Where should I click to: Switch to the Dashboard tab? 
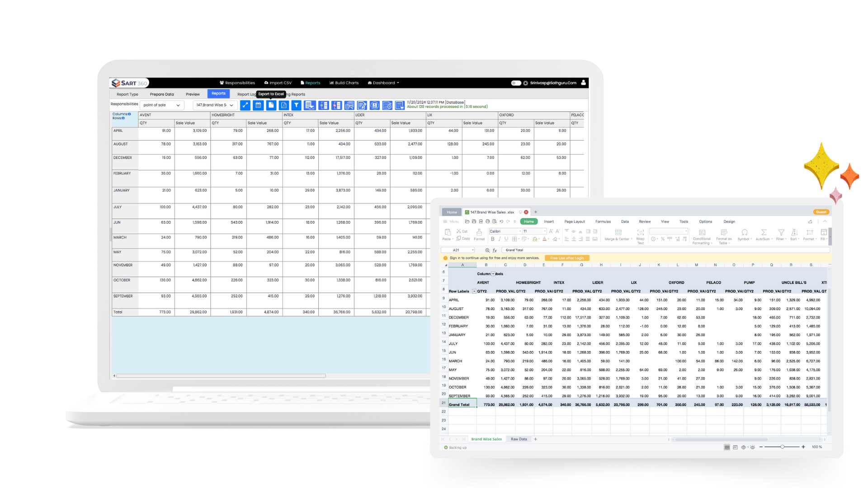coord(385,83)
